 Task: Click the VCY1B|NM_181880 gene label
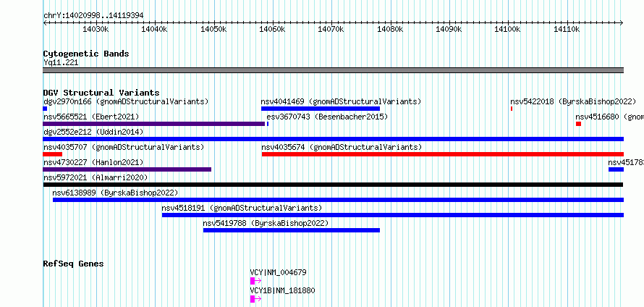(x=283, y=290)
